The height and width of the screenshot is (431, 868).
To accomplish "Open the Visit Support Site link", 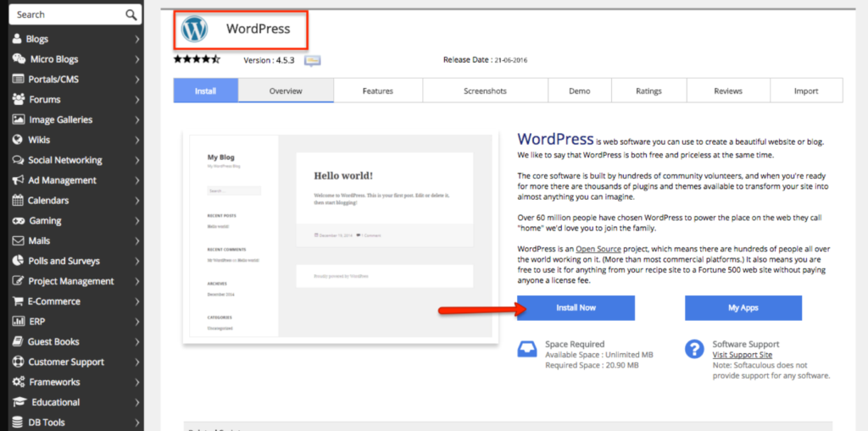I will coord(743,355).
